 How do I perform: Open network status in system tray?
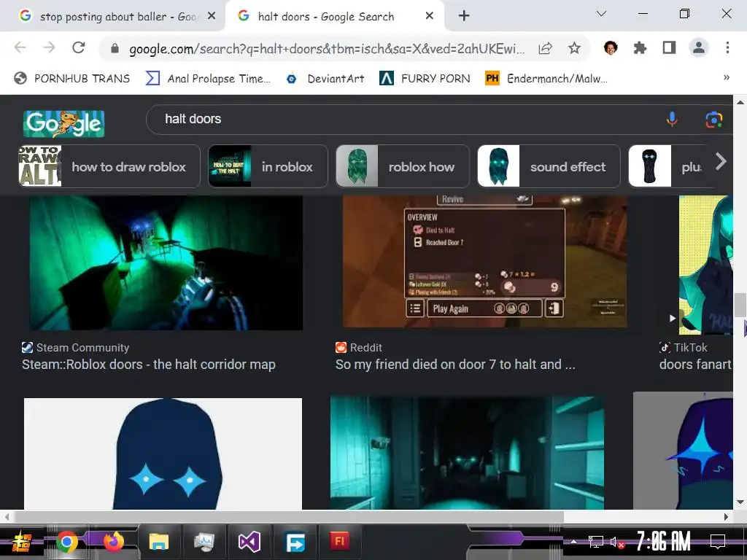tap(595, 542)
